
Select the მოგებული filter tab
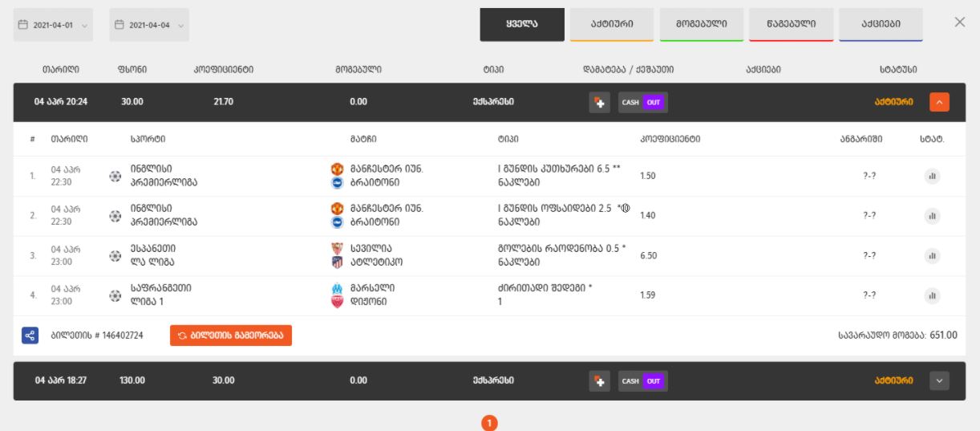701,24
